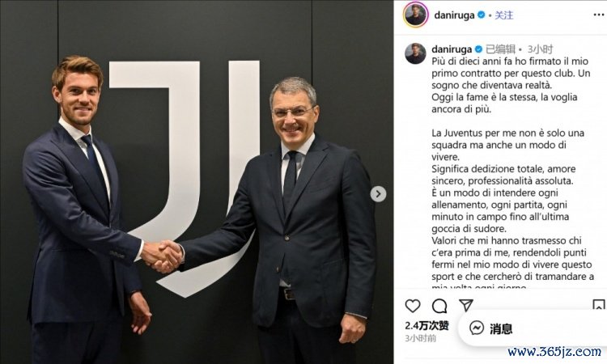View who liked via 2.4万次赞
Viewport: 607px width, 364px height.
427,326
